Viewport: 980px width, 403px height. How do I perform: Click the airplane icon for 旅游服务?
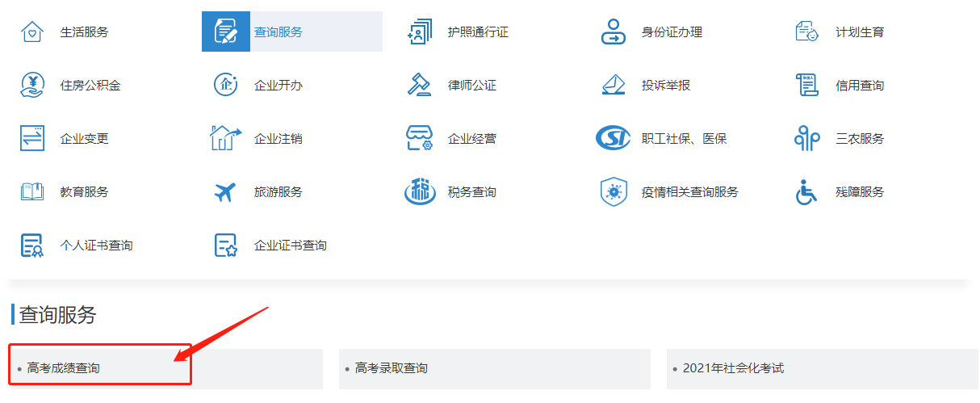point(225,192)
